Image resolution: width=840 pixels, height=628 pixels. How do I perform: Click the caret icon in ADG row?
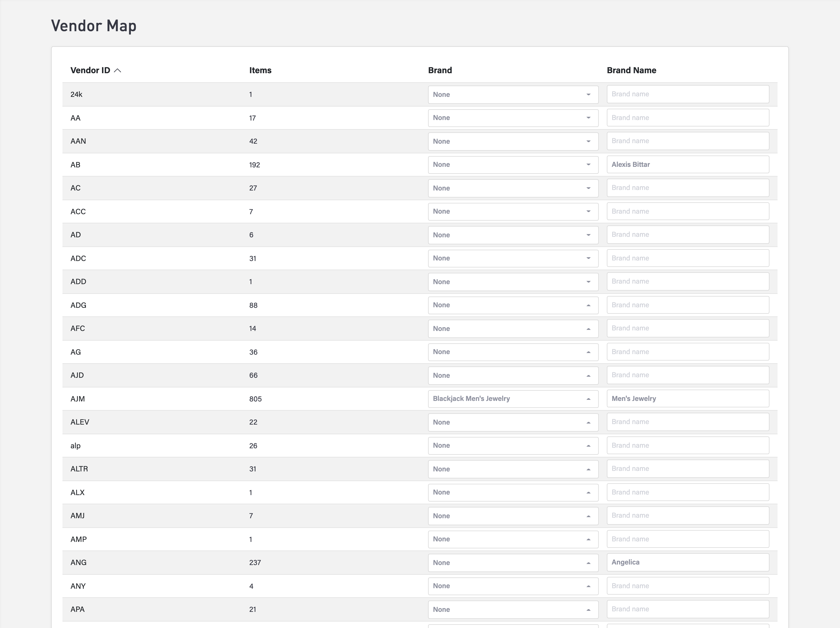(x=588, y=305)
